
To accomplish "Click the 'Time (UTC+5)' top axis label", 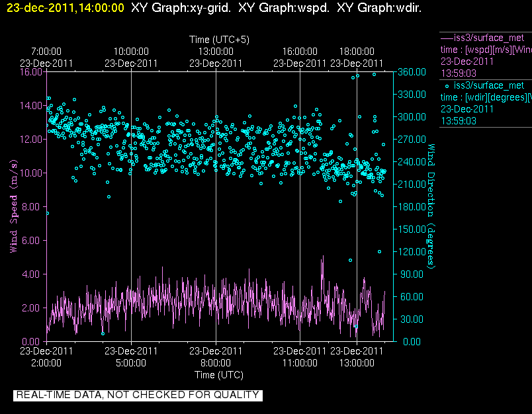I will point(219,40).
